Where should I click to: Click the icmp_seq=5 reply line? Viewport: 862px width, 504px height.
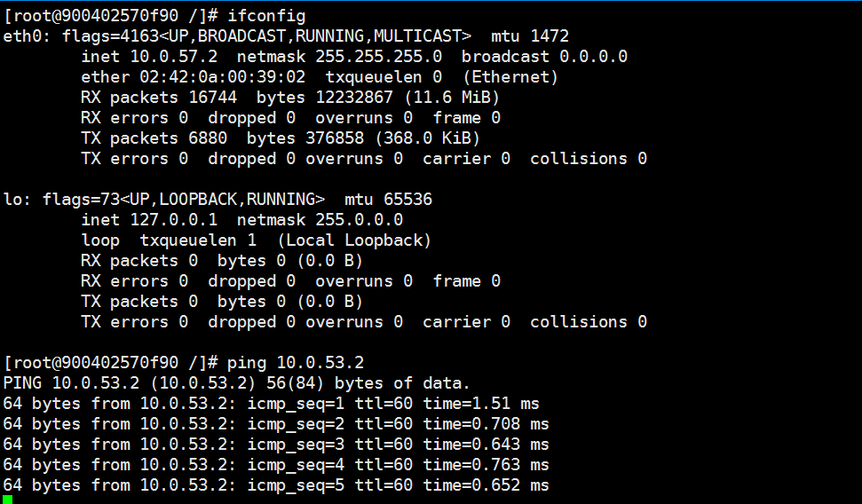[x=276, y=484]
